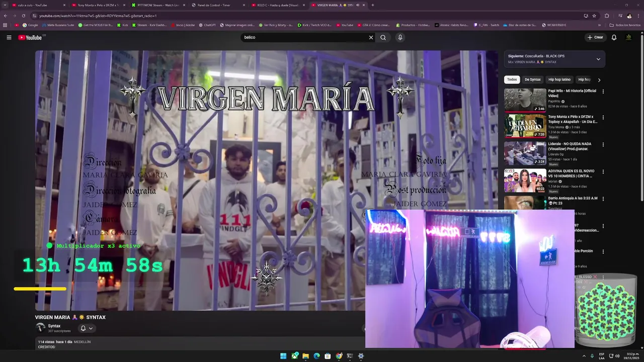Image resolution: width=644 pixels, height=362 pixels.
Task: Open Settings gear from the taskbar
Action: (361, 356)
